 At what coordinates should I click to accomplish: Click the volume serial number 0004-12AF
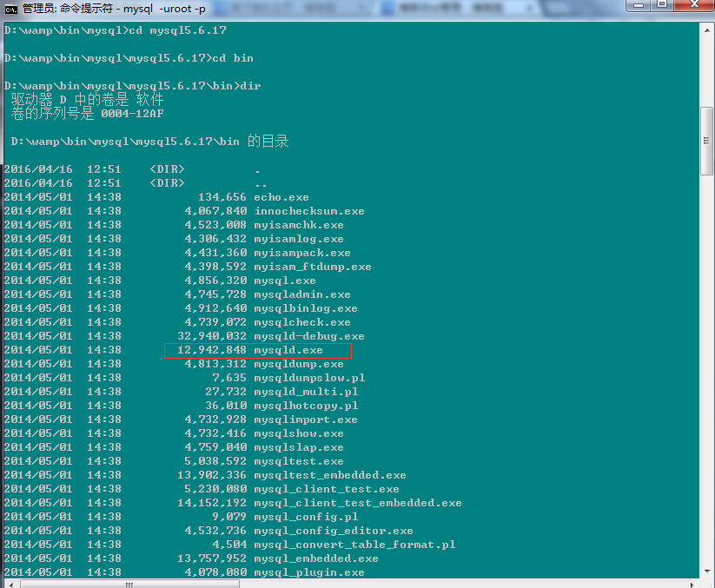click(132, 114)
